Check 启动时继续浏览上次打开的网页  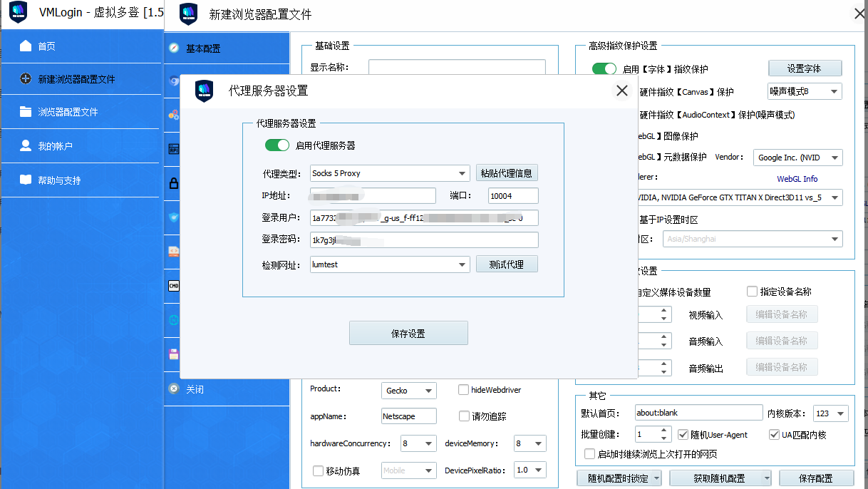point(589,453)
